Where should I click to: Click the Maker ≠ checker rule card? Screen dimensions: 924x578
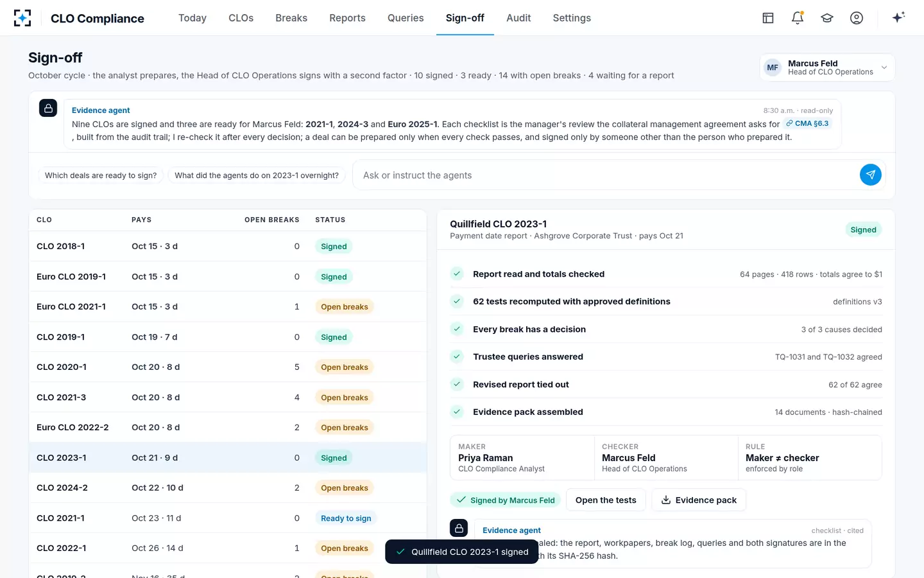(810, 458)
